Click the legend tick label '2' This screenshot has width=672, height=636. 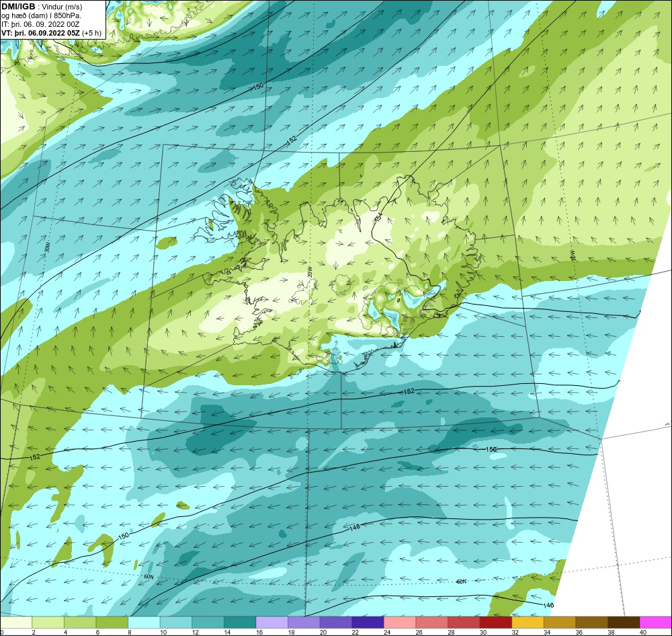[34, 632]
